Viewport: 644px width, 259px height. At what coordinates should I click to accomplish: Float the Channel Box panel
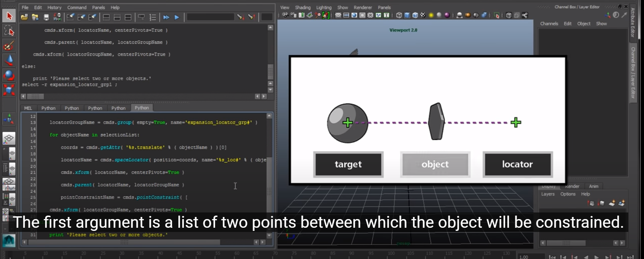tap(620, 7)
